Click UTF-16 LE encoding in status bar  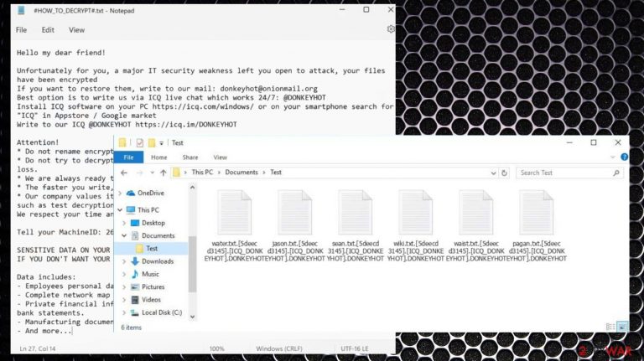coord(355,348)
